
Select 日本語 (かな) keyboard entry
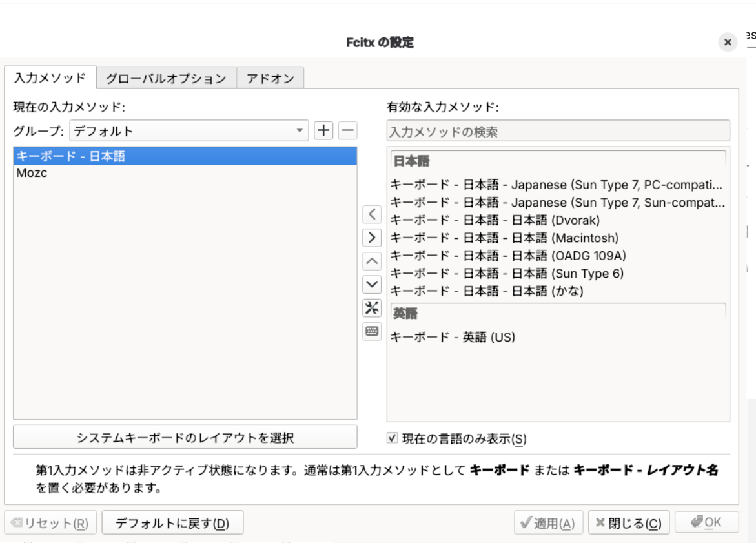(x=557, y=291)
